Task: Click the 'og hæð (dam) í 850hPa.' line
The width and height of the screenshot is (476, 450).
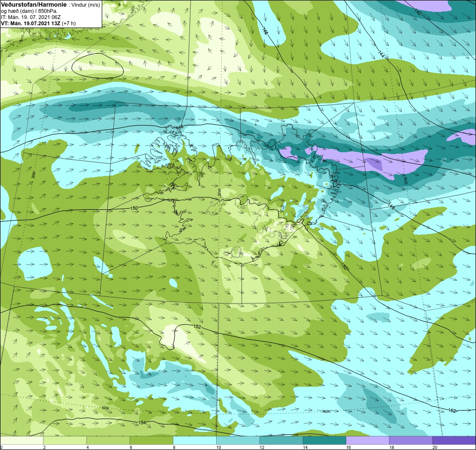Action: [x=29, y=11]
